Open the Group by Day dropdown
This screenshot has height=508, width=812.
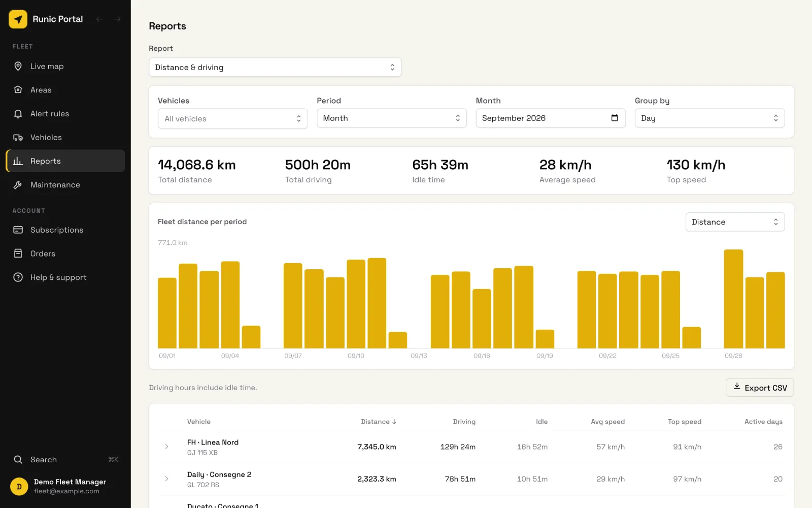(x=709, y=118)
